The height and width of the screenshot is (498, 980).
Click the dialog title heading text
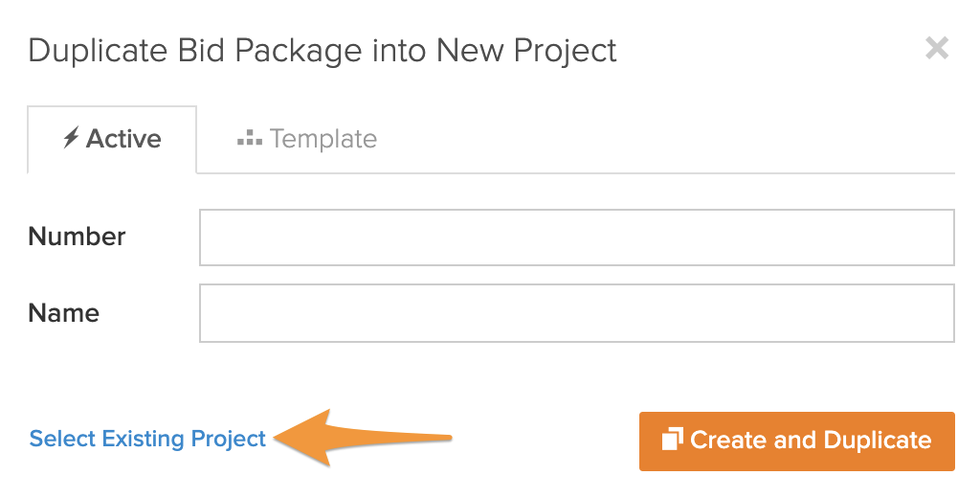323,50
